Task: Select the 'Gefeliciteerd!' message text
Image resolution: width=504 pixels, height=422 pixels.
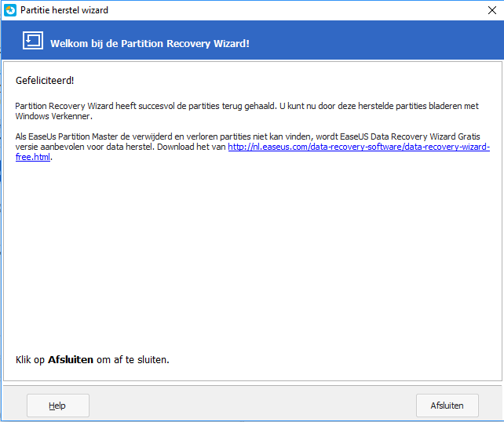Action: click(45, 80)
